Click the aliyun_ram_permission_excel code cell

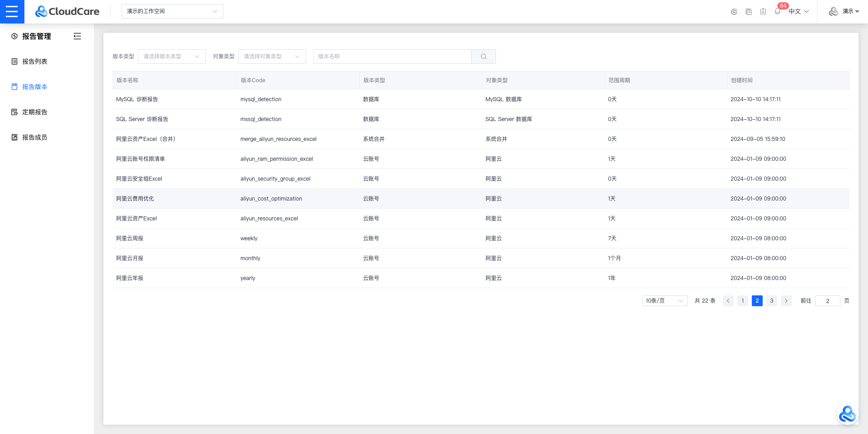[277, 159]
